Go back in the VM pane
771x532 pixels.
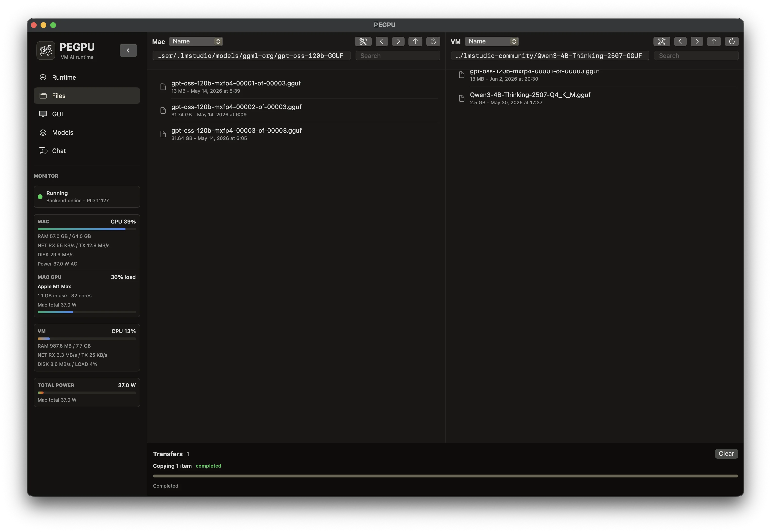(x=680, y=41)
